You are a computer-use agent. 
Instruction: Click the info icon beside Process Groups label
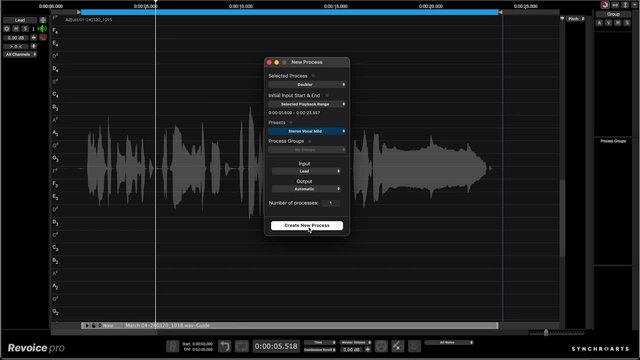(x=310, y=141)
